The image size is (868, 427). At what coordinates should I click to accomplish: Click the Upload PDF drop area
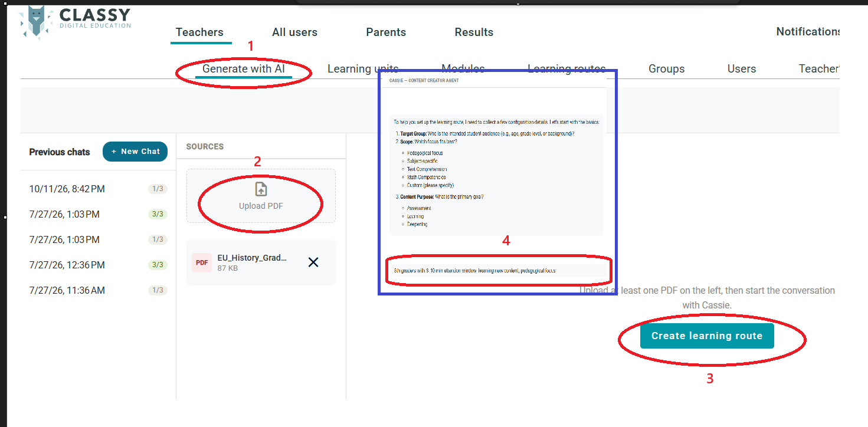pos(261,196)
